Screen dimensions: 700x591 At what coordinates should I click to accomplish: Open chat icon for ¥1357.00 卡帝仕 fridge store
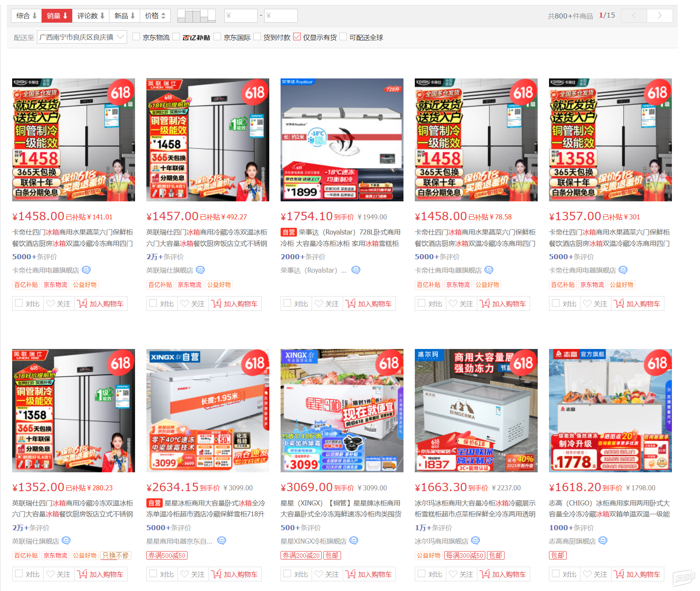point(623,270)
